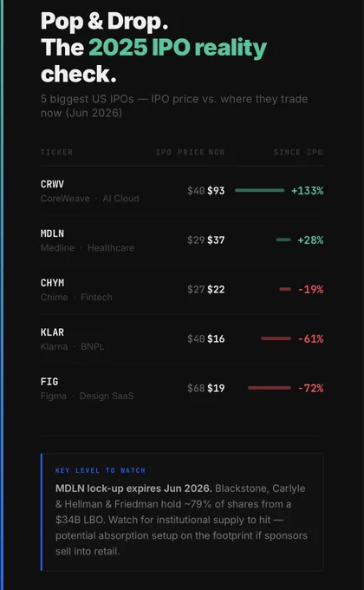Click the IPO PRICE column header

(180, 152)
